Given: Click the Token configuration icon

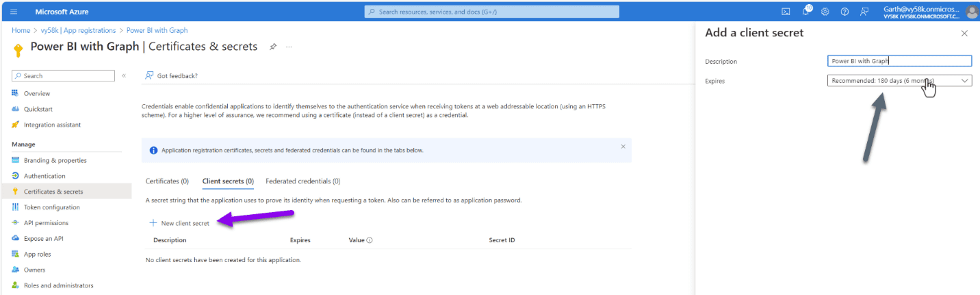Looking at the screenshot, I should coord(15,207).
